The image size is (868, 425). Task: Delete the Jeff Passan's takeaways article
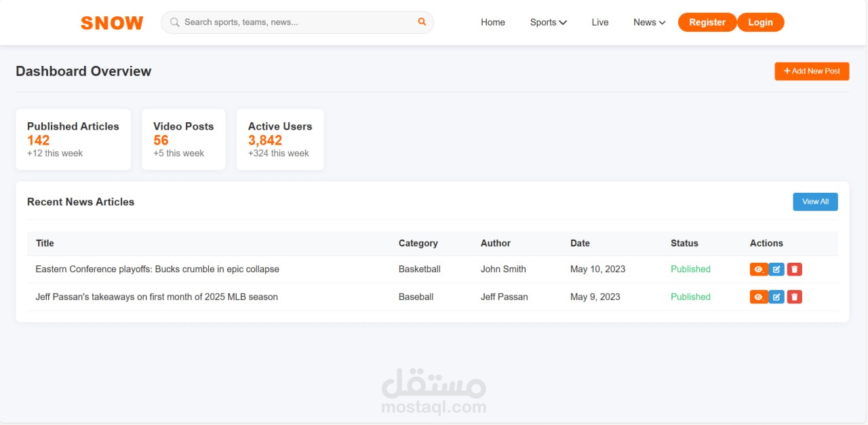[795, 297]
